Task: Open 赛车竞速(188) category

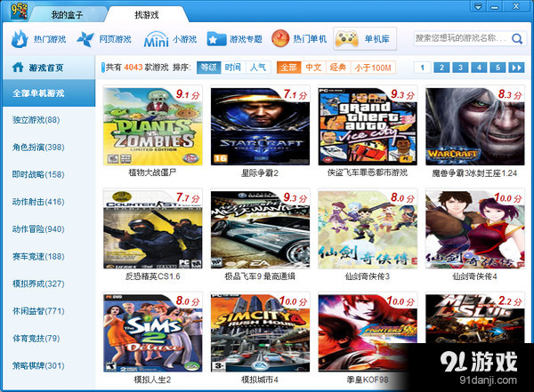Action: click(x=38, y=256)
